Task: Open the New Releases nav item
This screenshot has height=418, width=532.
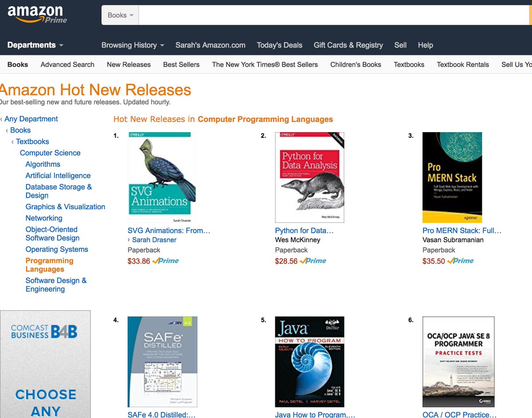Action: click(x=129, y=64)
